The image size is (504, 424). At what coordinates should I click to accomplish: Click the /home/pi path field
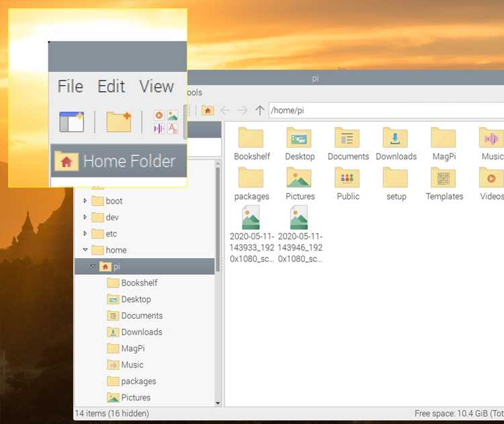[383, 110]
